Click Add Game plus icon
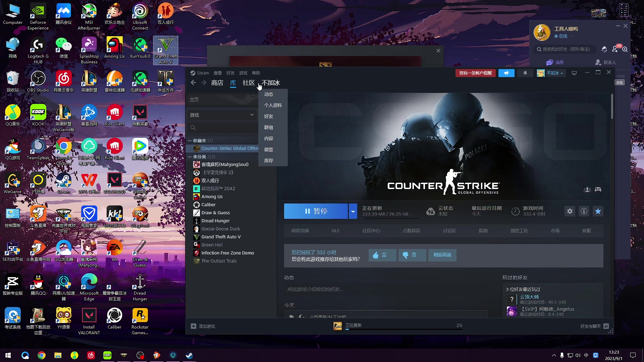 [194, 326]
